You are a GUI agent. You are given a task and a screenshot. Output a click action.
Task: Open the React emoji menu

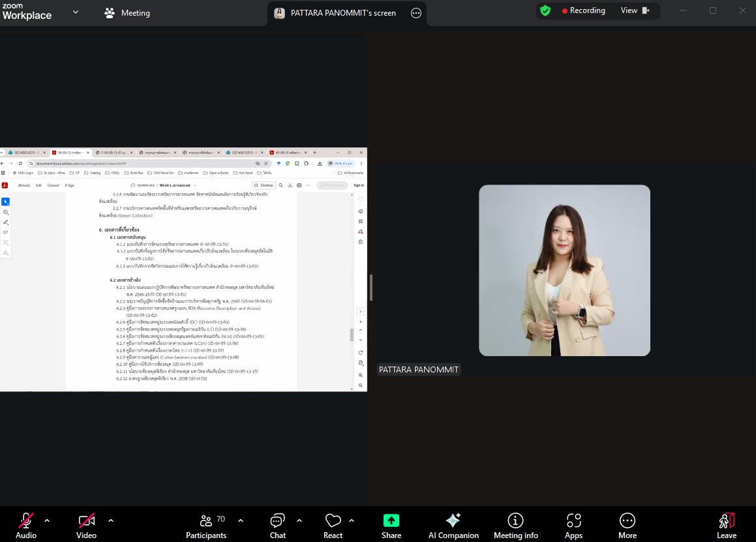pos(333,525)
